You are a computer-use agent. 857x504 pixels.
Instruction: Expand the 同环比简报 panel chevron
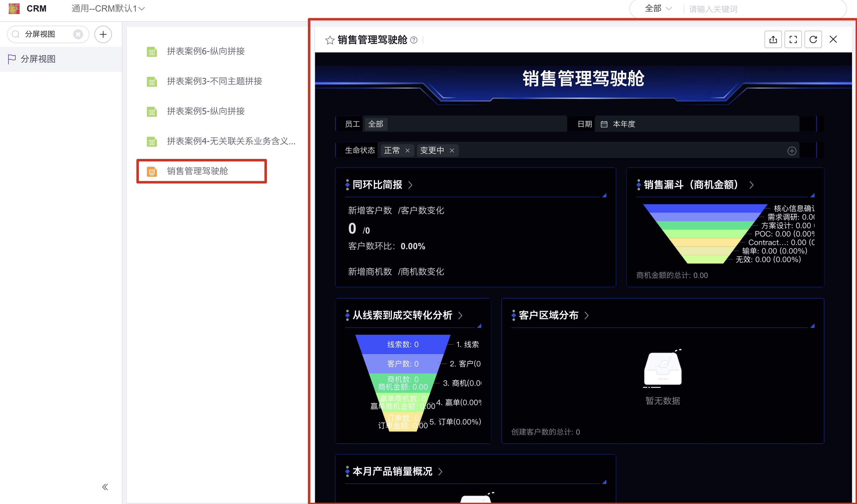click(x=410, y=185)
